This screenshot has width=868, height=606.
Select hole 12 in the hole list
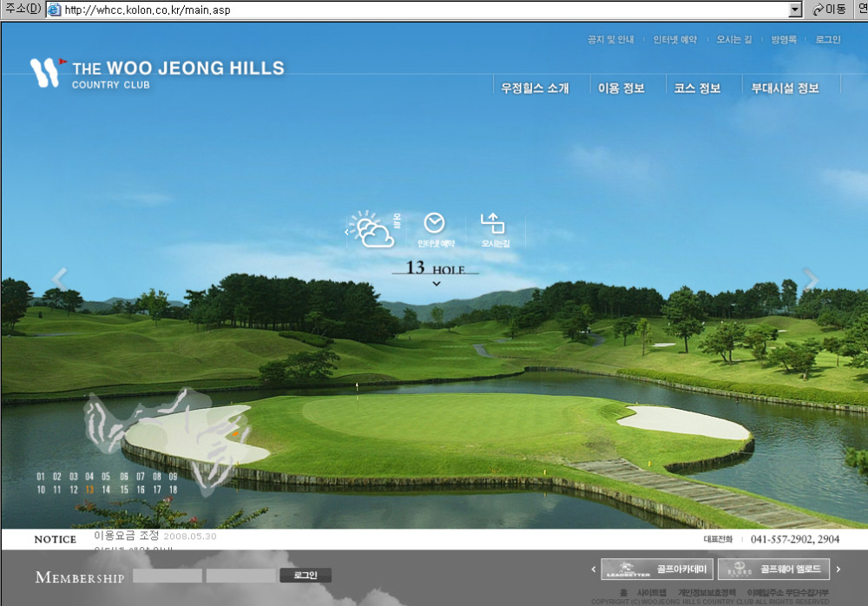click(74, 490)
